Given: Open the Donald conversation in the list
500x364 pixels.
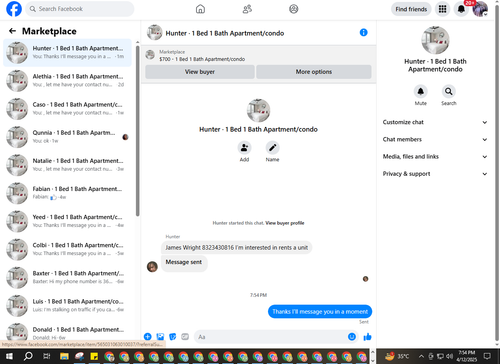Looking at the screenshot, I should (x=67, y=332).
